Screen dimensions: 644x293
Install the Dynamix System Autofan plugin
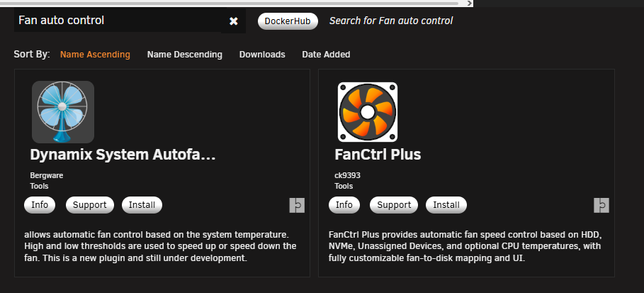(x=142, y=205)
